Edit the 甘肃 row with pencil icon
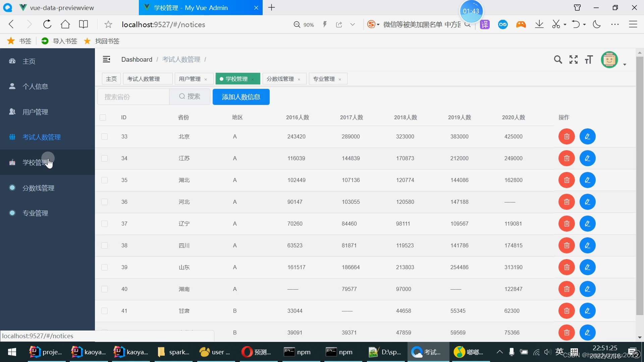This screenshot has width=644, height=362. click(587, 311)
